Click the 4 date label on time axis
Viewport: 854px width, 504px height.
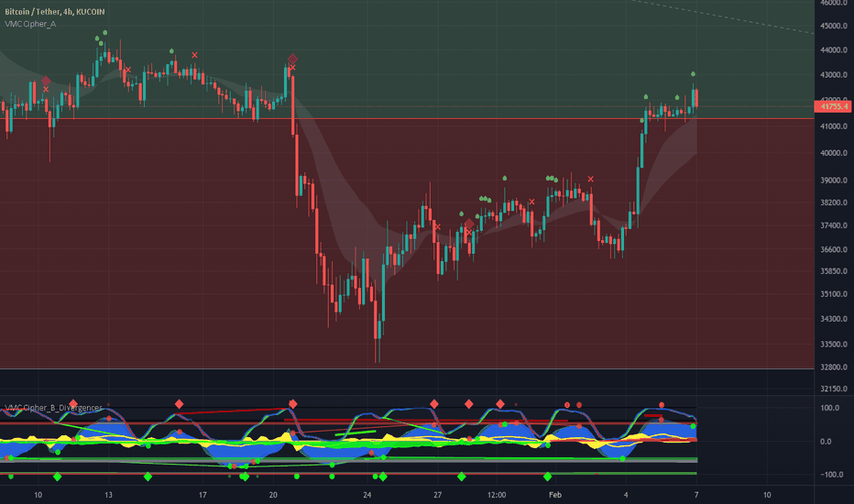coord(626,495)
